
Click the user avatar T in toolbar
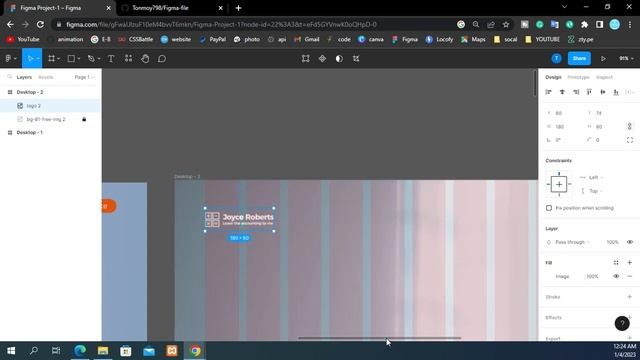556,59
